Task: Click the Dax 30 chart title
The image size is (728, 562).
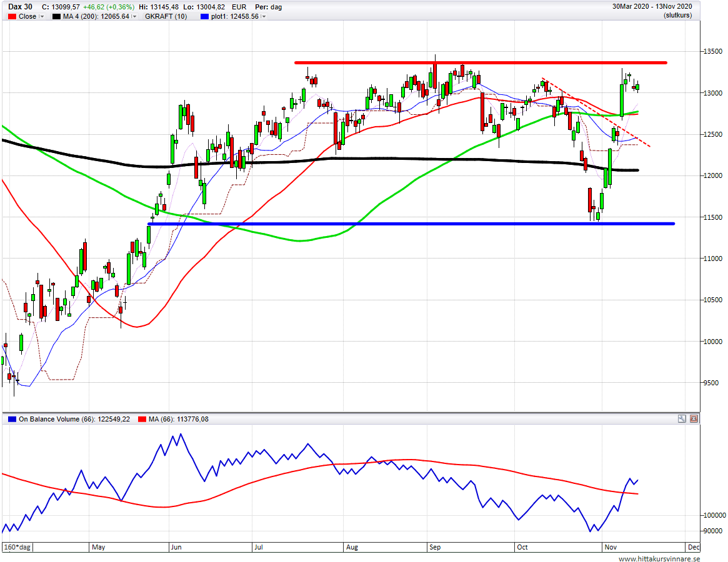Action: tap(21, 6)
